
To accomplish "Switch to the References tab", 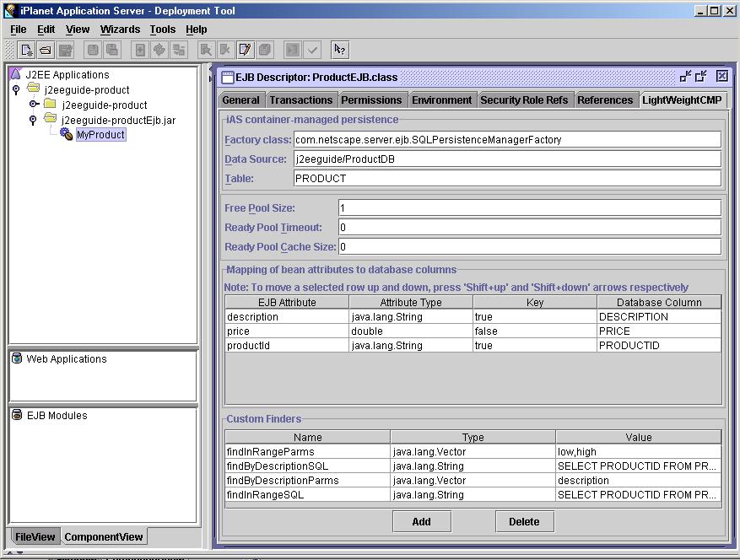I will [x=605, y=100].
